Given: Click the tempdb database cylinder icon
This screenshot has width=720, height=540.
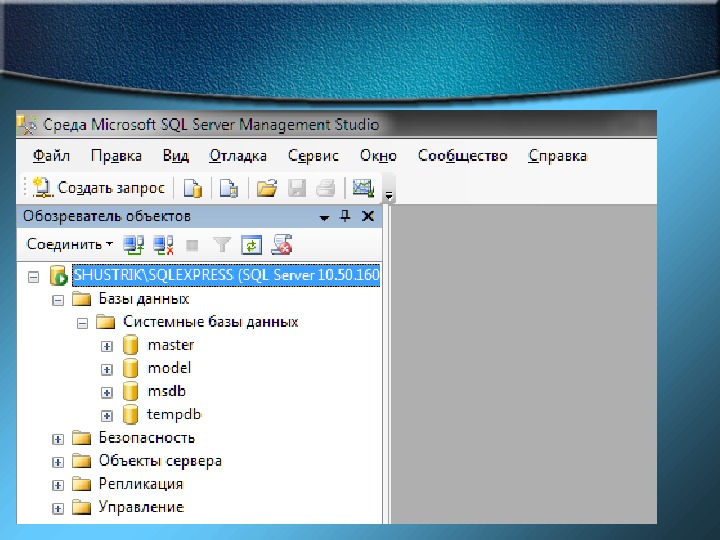Looking at the screenshot, I should pyautogui.click(x=130, y=414).
